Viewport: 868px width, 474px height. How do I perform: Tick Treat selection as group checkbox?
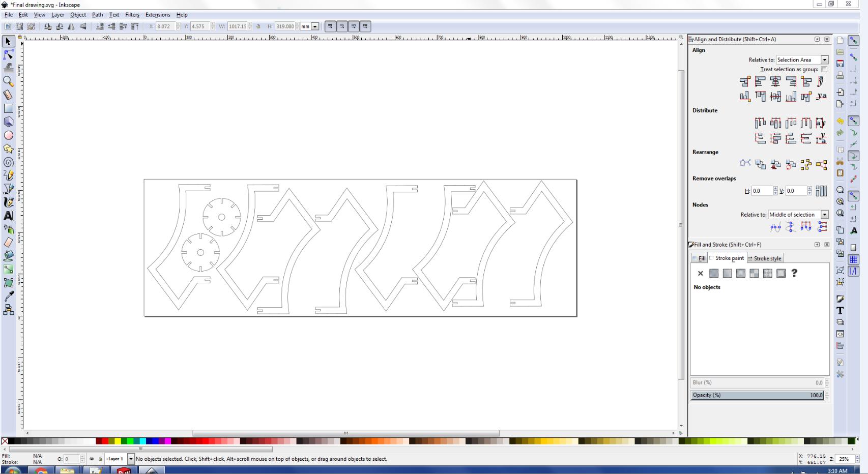[824, 69]
